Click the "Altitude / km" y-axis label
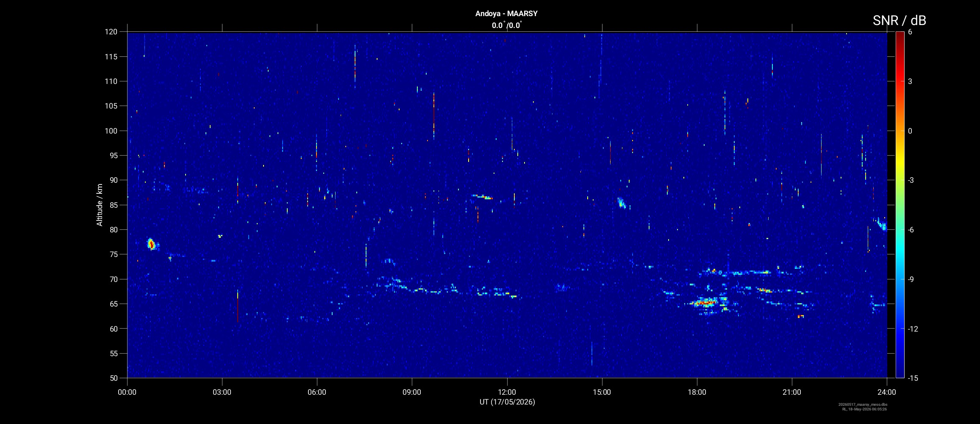Viewport: 980px width, 424px height. 100,205
